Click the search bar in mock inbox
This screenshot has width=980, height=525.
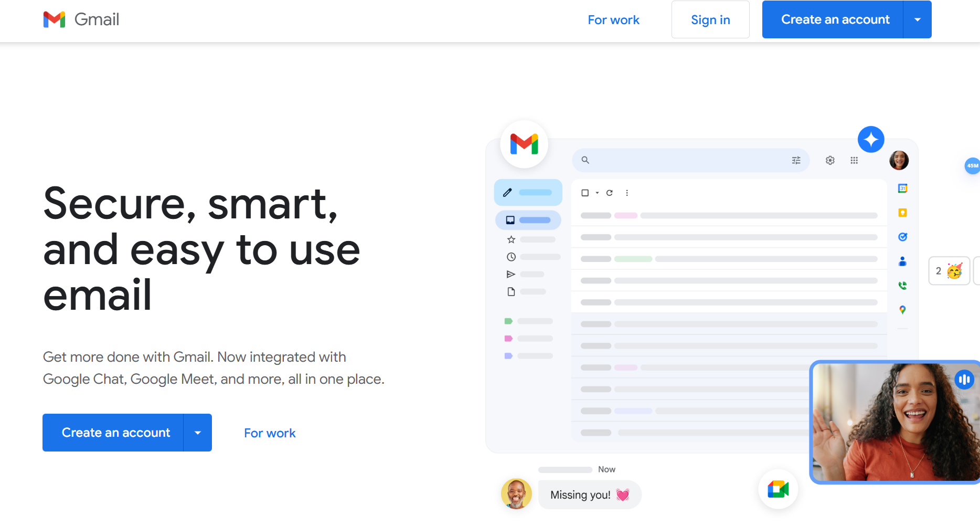[x=690, y=160]
